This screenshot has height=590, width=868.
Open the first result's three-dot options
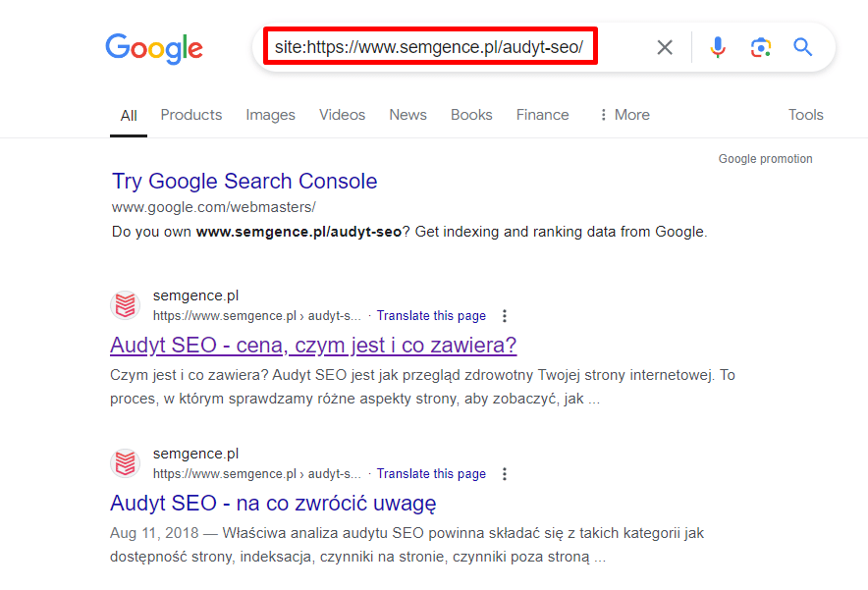[x=505, y=316]
